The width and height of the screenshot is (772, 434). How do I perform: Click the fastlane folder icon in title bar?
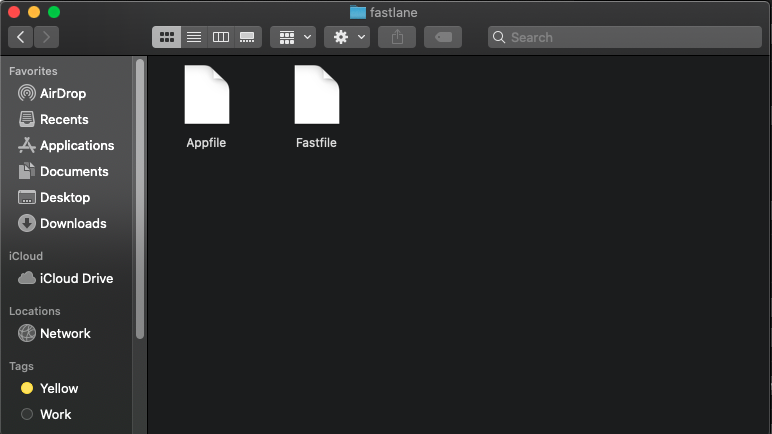tap(358, 12)
